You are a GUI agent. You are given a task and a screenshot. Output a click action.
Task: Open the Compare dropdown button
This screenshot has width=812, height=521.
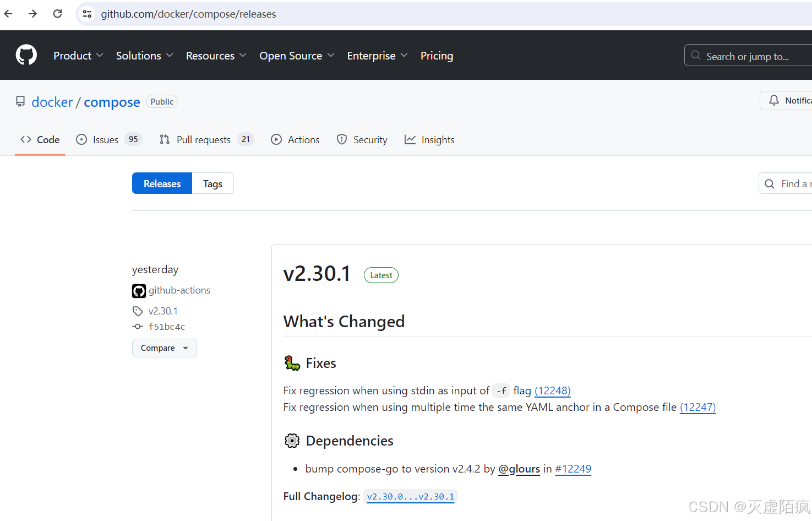[x=164, y=348]
